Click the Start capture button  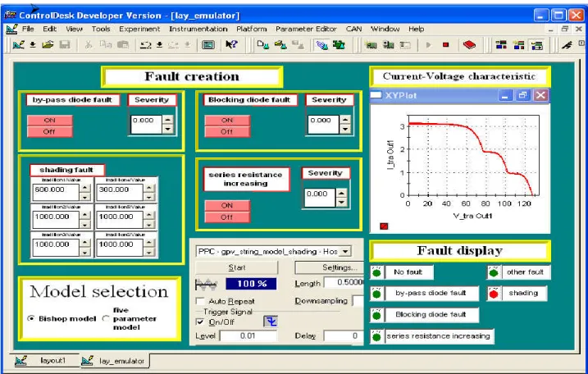237,267
